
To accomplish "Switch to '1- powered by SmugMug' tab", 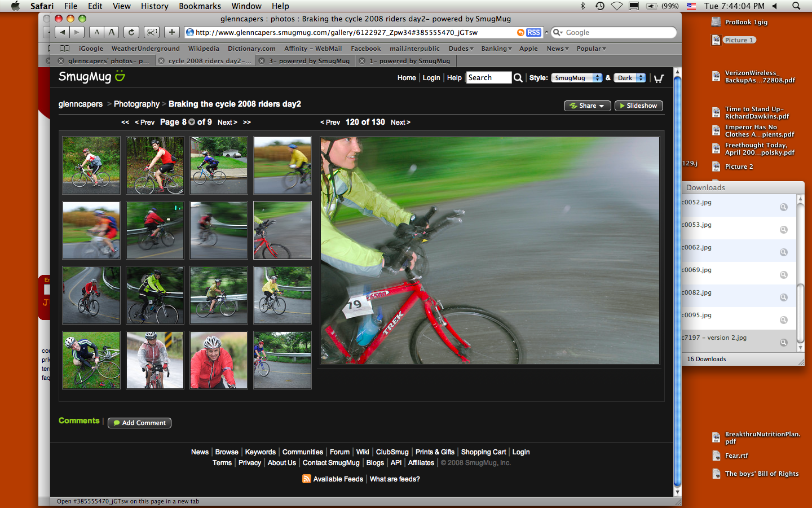I will coord(409,61).
